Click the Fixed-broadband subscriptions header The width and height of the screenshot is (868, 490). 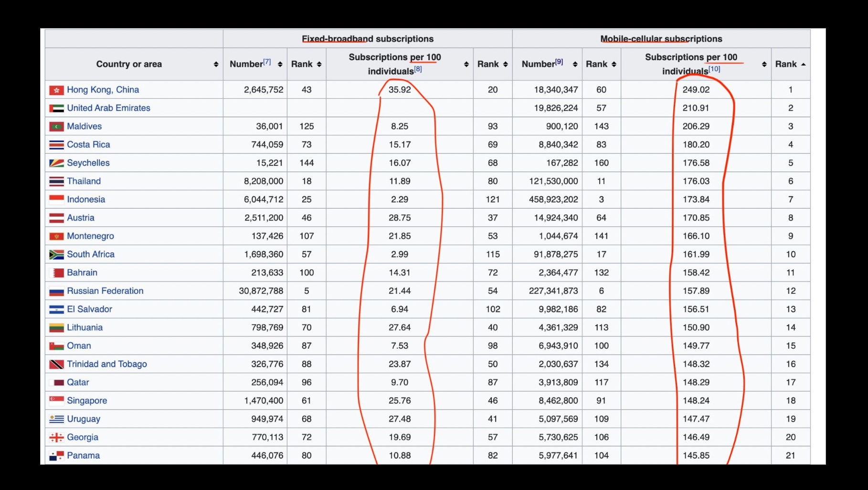(x=368, y=39)
